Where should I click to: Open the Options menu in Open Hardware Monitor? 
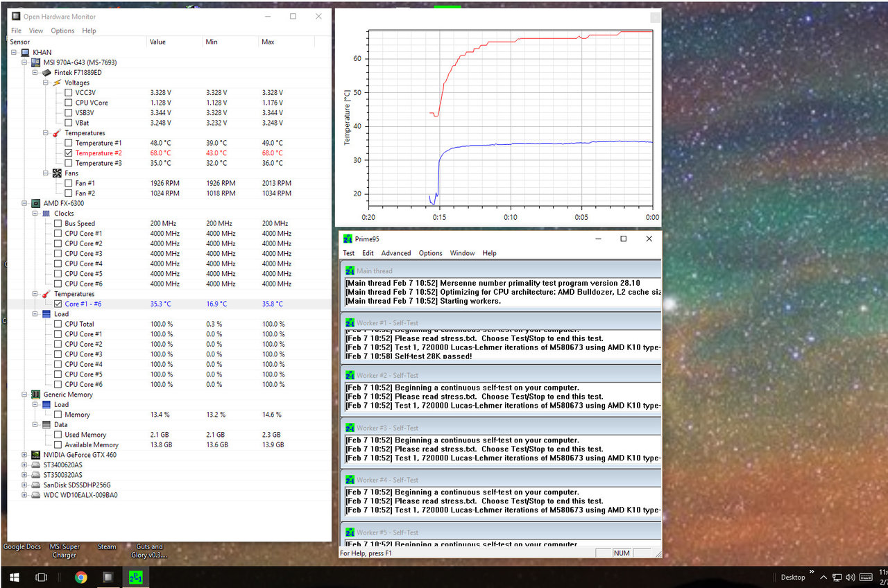(62, 31)
